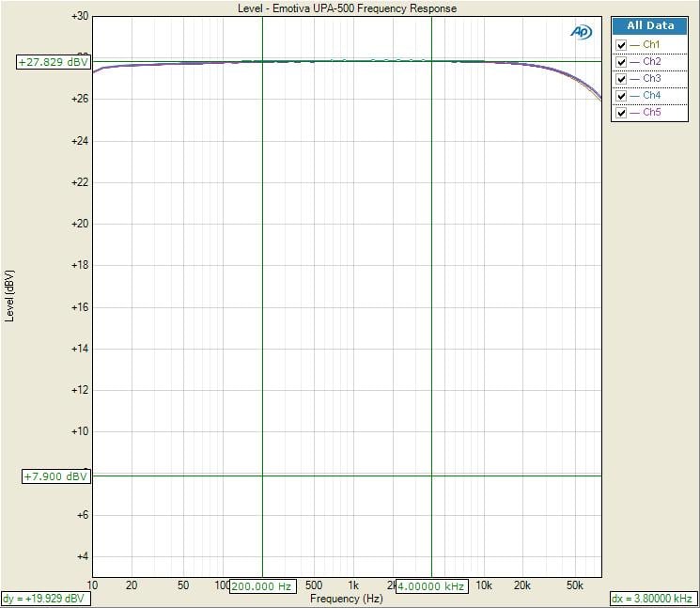Click the Level (dBV) y-axis label

click(10, 296)
